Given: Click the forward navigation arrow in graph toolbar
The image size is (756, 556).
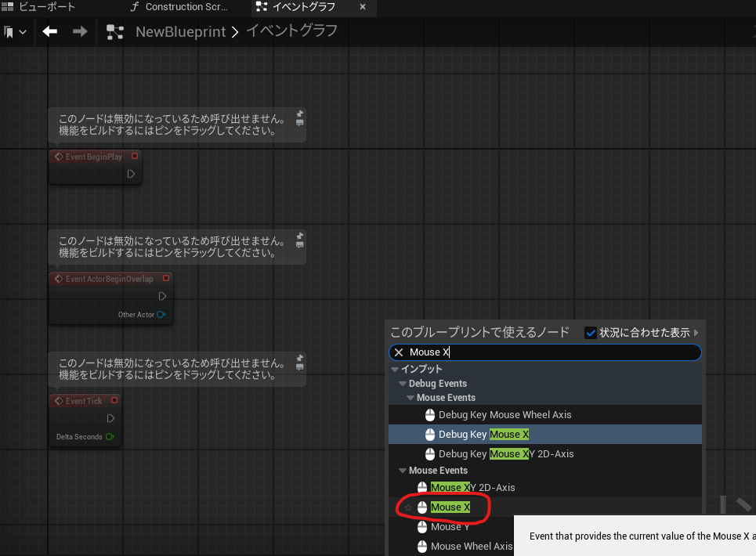Looking at the screenshot, I should pos(79,32).
